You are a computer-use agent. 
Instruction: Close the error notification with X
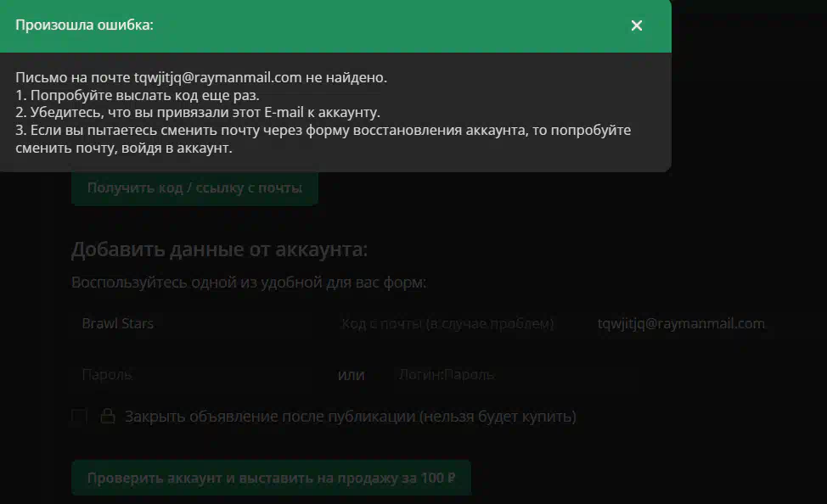637,25
